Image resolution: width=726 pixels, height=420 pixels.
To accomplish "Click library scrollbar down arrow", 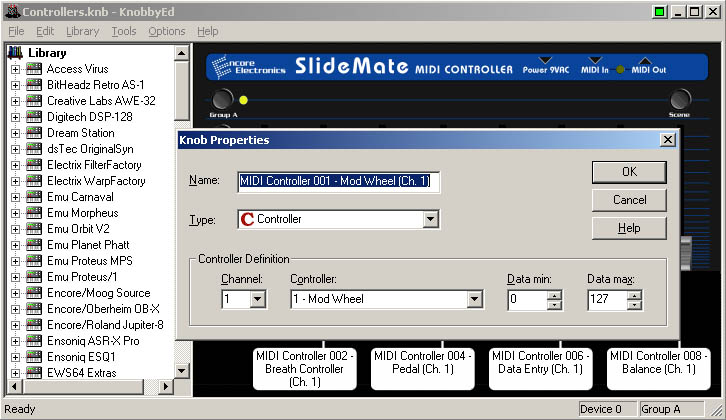I will coord(182,370).
